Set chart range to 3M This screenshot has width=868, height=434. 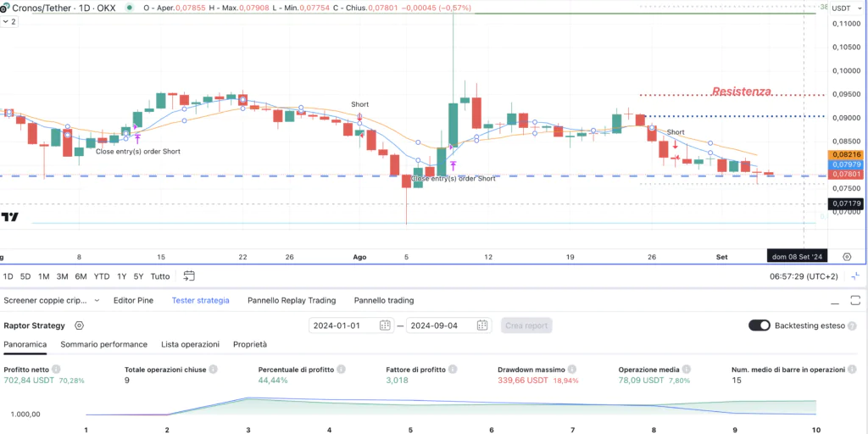point(62,276)
